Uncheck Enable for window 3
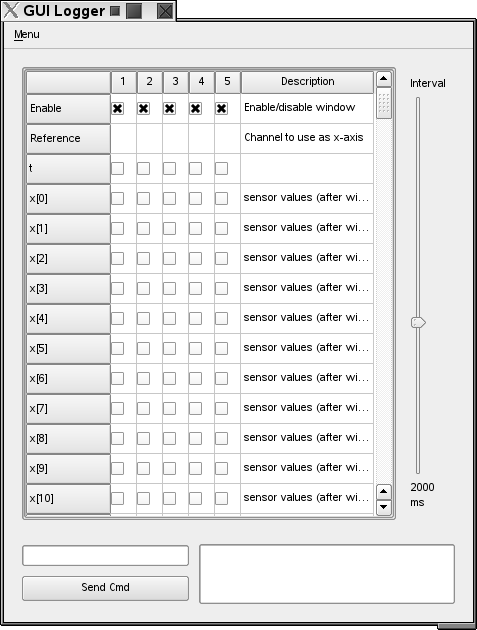 click(x=169, y=108)
